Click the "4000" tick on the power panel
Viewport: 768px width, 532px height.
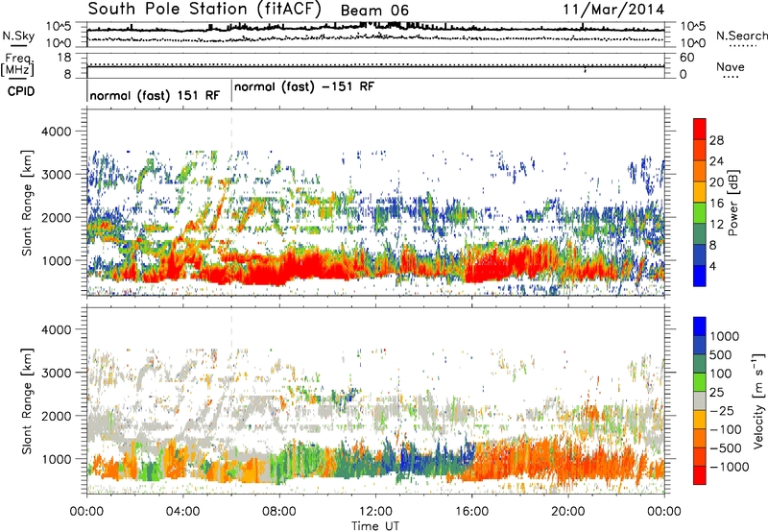(56, 132)
